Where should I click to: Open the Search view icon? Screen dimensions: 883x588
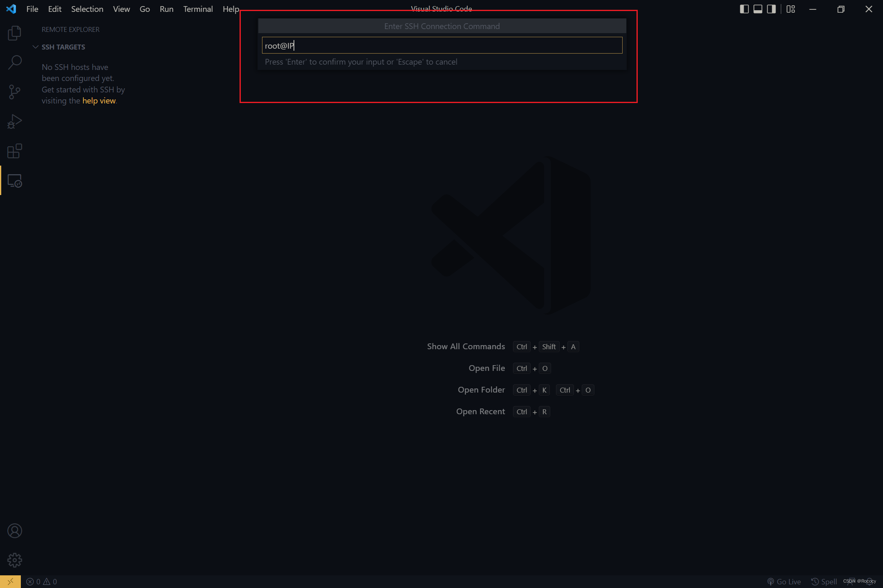pyautogui.click(x=15, y=63)
